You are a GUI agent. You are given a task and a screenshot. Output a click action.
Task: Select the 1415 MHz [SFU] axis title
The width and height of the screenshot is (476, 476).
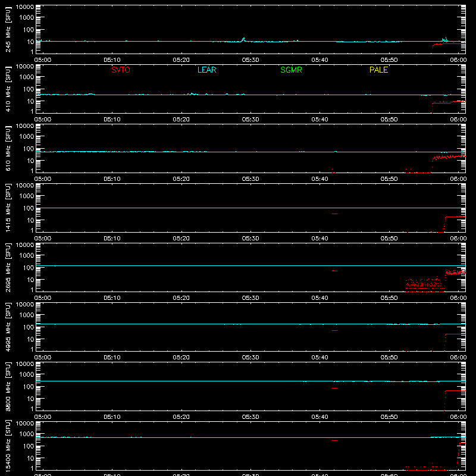coord(8,208)
